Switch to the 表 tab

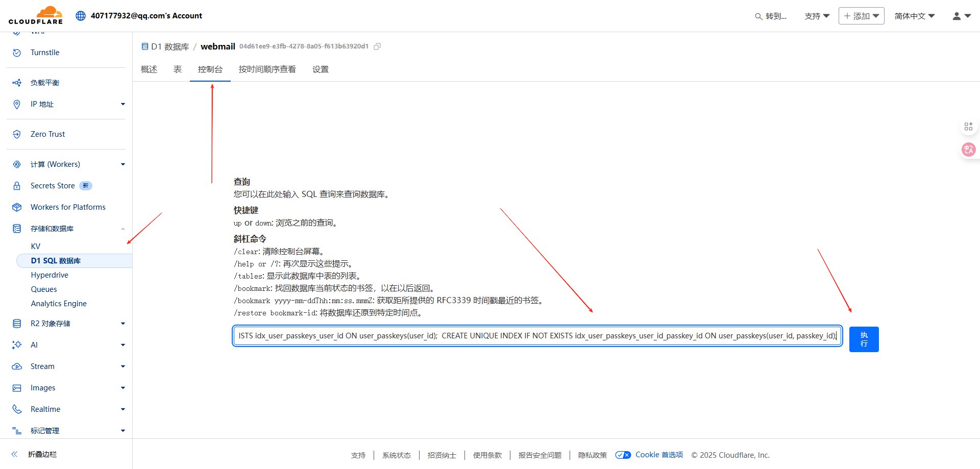(x=177, y=69)
